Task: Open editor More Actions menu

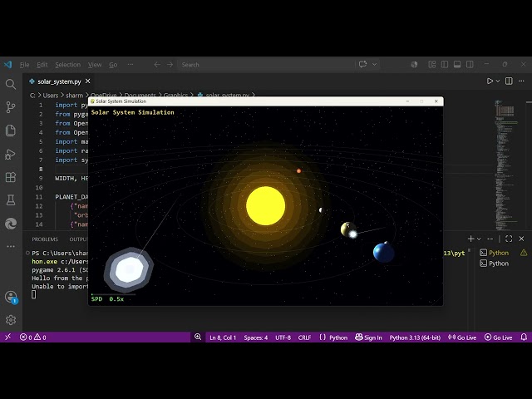Action: [x=521, y=81]
